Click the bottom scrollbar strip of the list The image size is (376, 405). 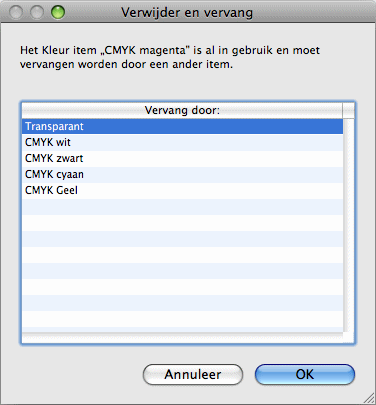click(182, 337)
